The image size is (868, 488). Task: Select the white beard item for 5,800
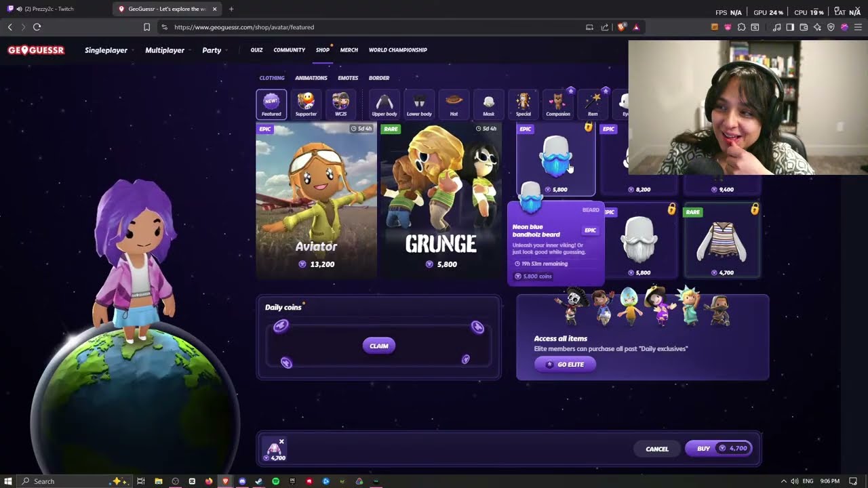coord(639,241)
